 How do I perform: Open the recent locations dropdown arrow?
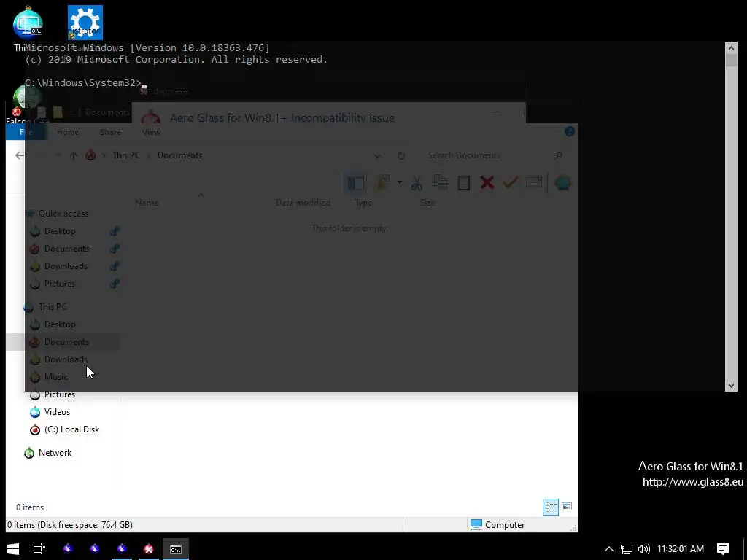tap(58, 155)
